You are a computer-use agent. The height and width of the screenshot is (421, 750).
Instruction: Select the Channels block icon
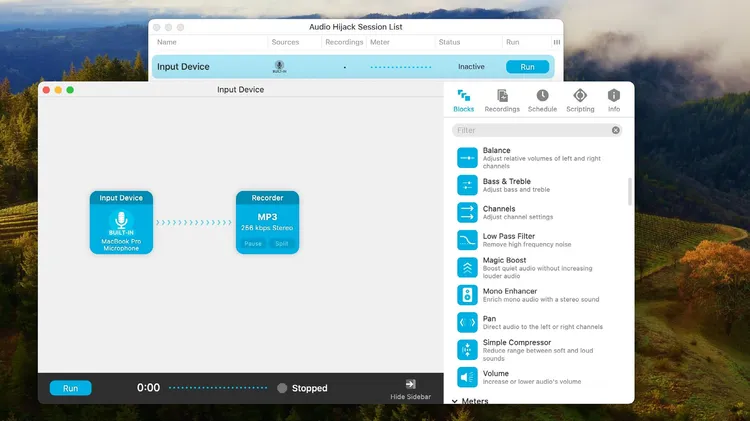(x=467, y=212)
